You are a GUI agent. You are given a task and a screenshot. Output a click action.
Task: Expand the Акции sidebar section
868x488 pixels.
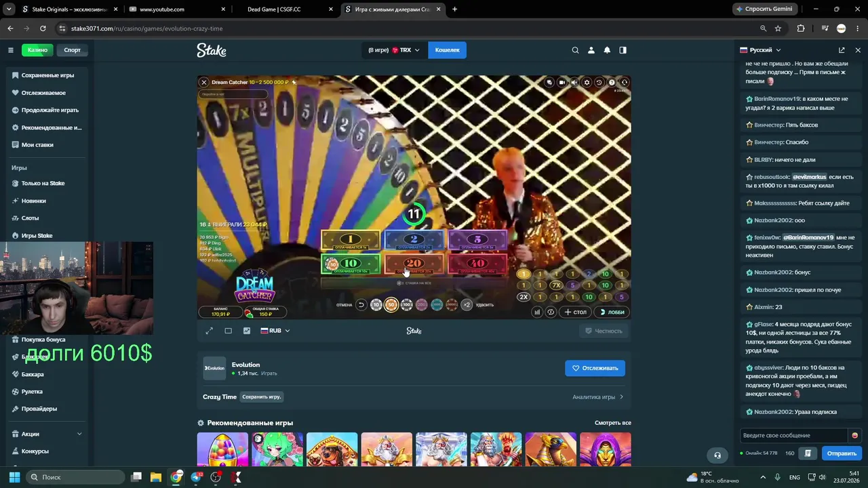pos(47,434)
